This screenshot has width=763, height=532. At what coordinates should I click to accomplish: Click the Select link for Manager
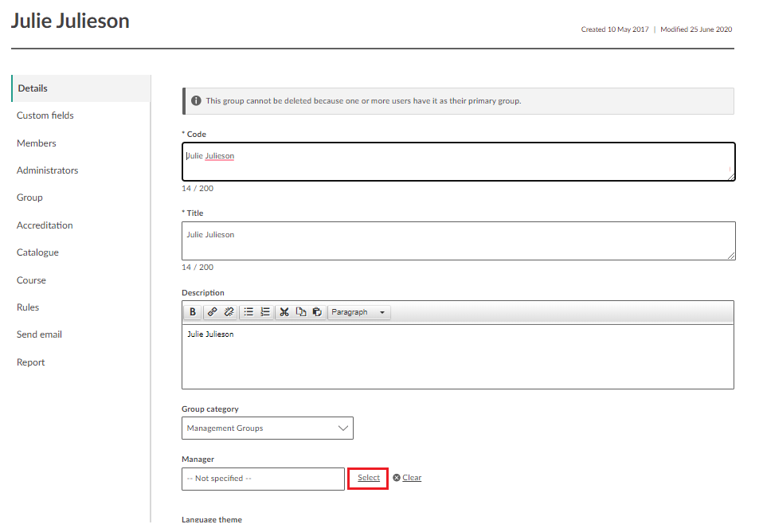click(368, 478)
